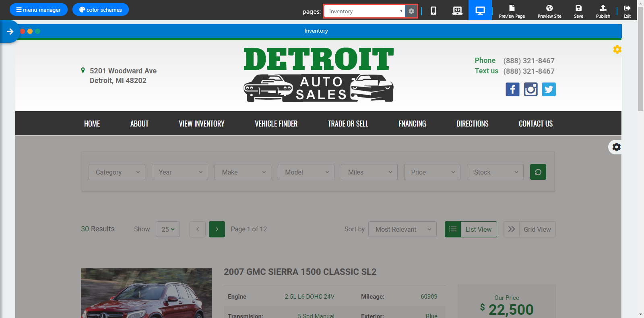Change the Show 25 results-per-page dropdown
Screen dimensions: 644x318
point(168,229)
